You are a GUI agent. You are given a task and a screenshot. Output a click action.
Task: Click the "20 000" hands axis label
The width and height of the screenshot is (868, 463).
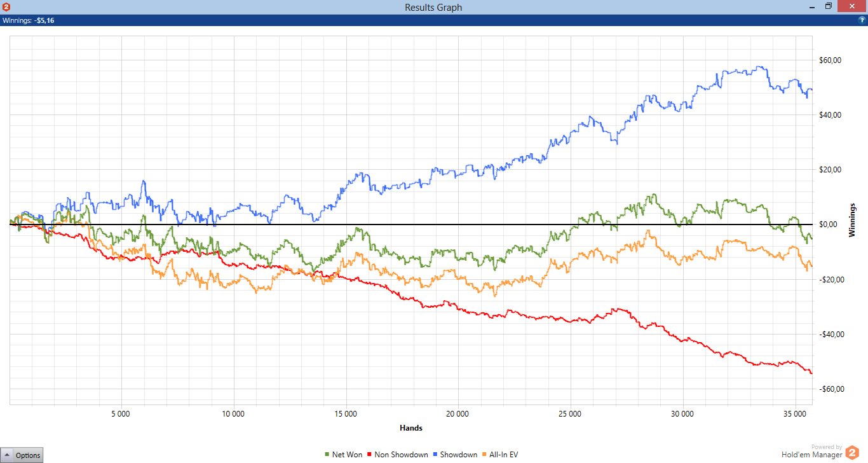click(458, 413)
